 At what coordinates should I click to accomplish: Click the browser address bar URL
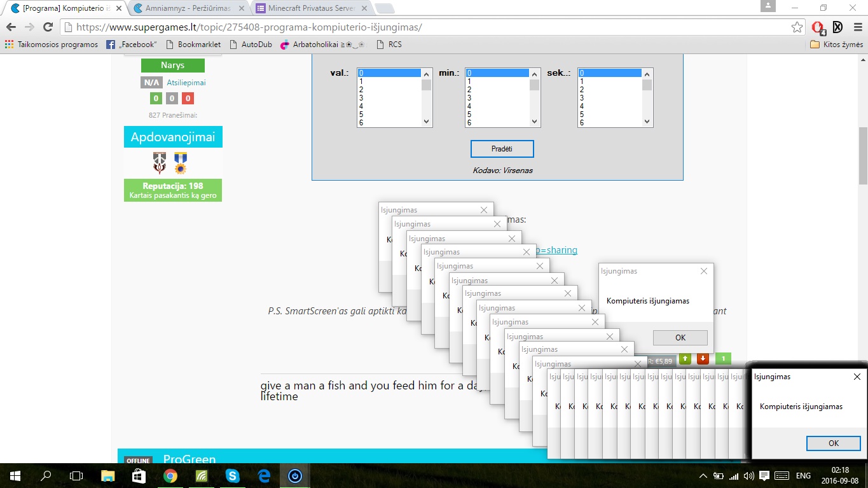coord(249,27)
